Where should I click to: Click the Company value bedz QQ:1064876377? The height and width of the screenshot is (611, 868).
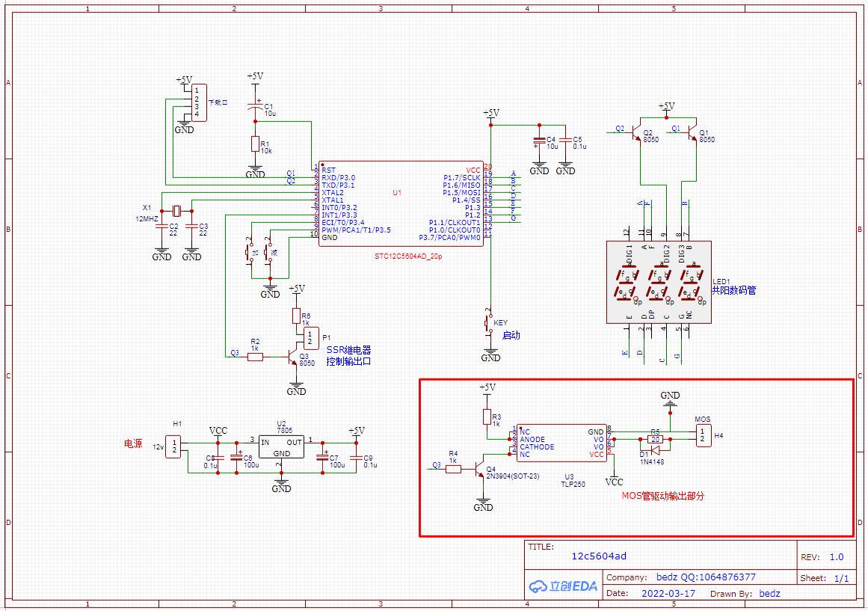706,577
